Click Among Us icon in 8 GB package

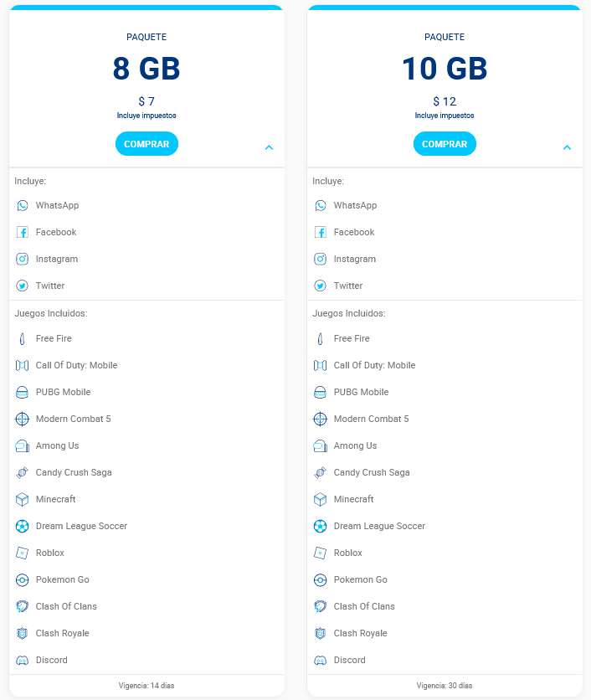(x=23, y=445)
